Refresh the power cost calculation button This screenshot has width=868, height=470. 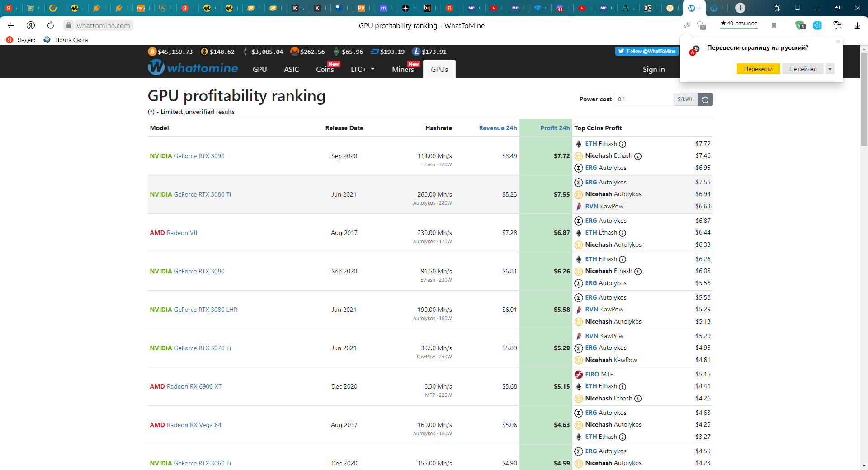point(705,99)
